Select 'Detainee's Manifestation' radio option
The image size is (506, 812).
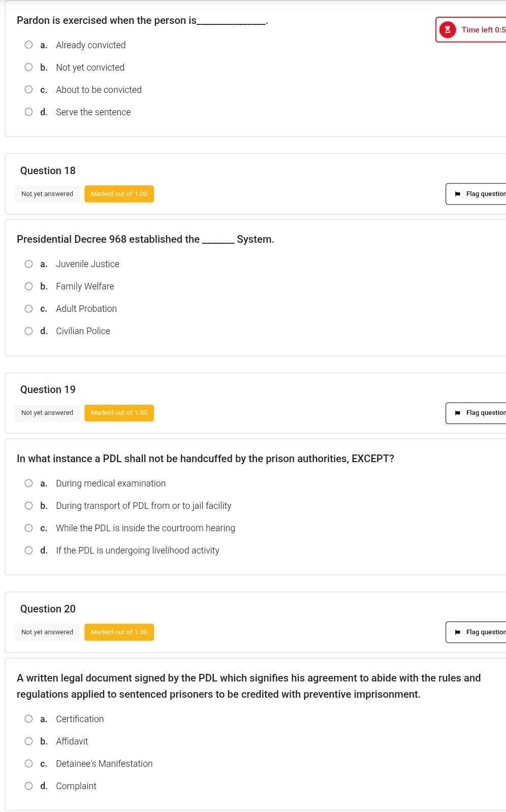tap(29, 764)
